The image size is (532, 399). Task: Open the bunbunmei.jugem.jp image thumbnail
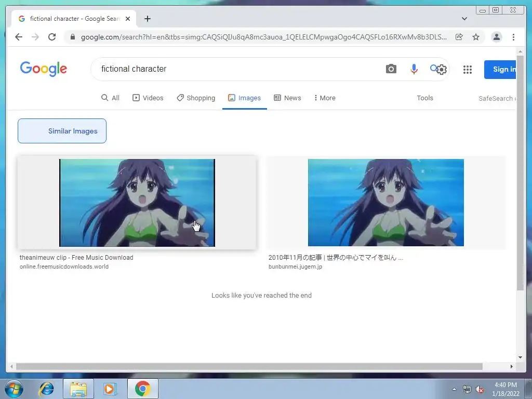point(386,203)
